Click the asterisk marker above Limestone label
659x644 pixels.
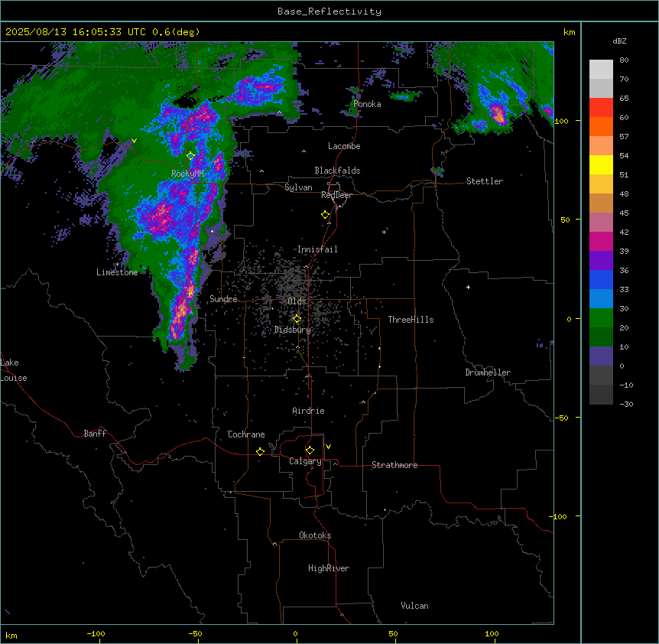[x=117, y=265]
